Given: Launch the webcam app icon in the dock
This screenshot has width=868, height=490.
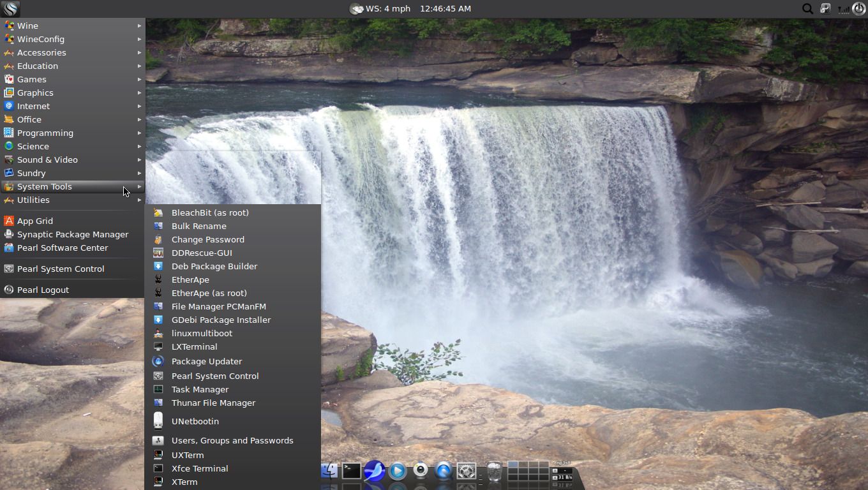Looking at the screenshot, I should 420,471.
